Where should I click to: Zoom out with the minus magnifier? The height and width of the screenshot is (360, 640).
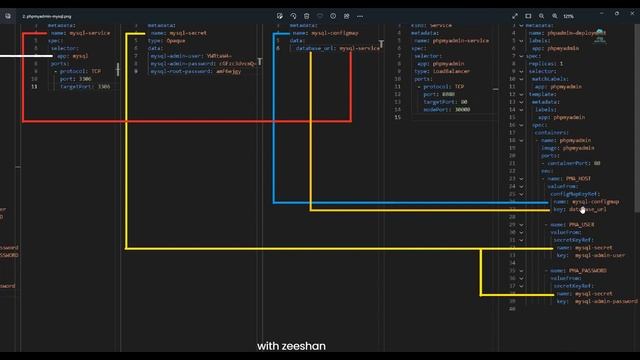click(x=541, y=16)
